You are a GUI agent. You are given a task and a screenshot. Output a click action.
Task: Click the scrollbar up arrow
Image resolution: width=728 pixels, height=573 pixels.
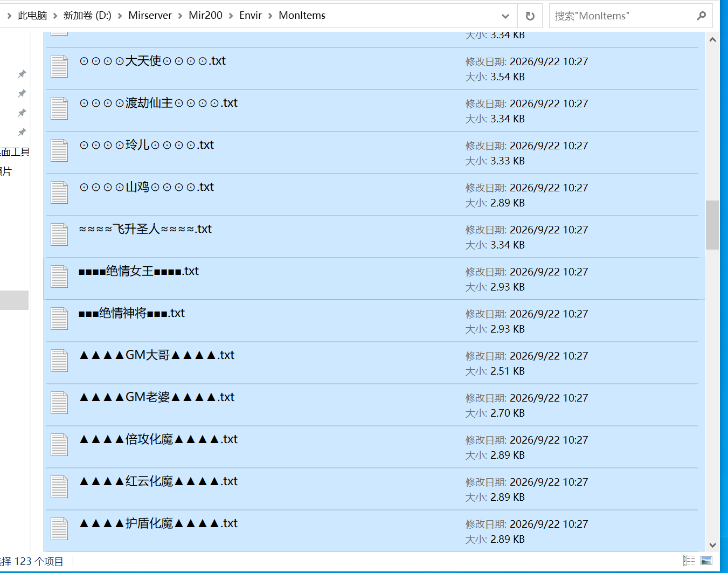[712, 39]
